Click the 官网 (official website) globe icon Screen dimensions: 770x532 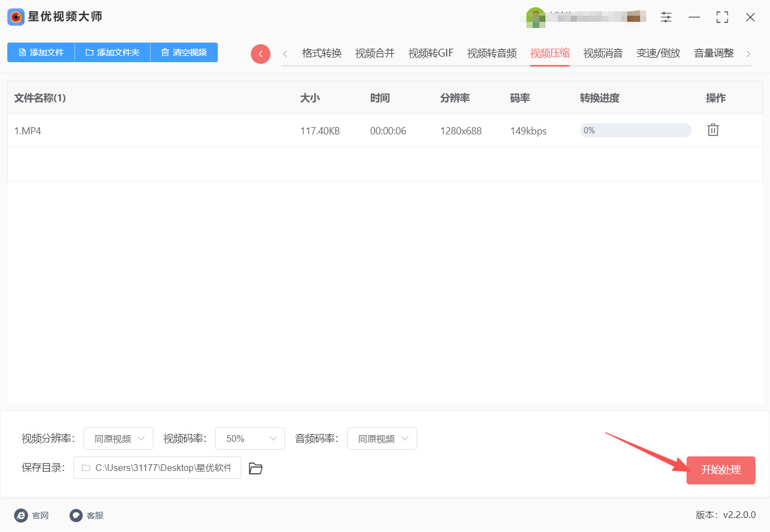click(21, 515)
